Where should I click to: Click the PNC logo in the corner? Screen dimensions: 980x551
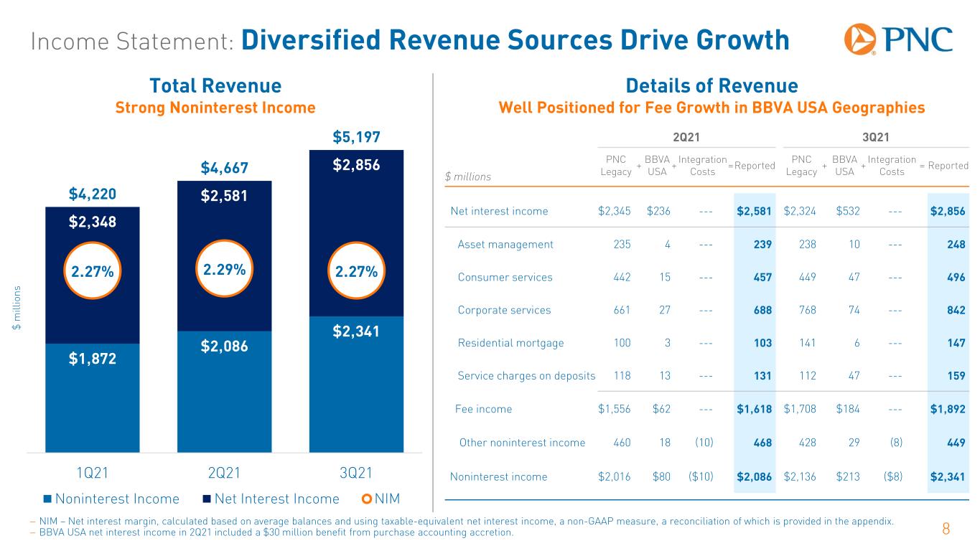click(898, 40)
